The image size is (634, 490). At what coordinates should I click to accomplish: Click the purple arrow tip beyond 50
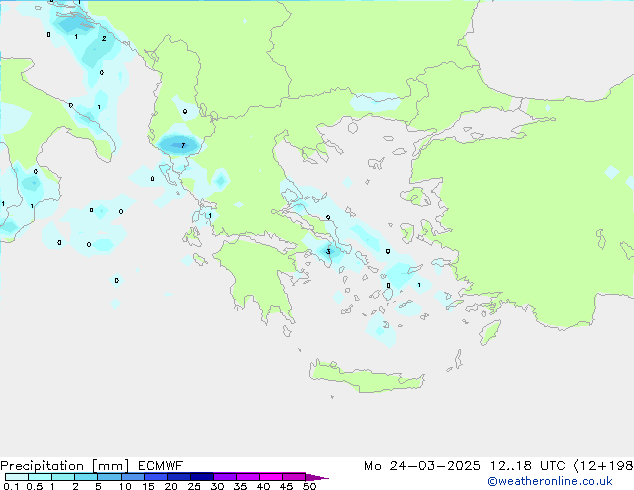317,477
